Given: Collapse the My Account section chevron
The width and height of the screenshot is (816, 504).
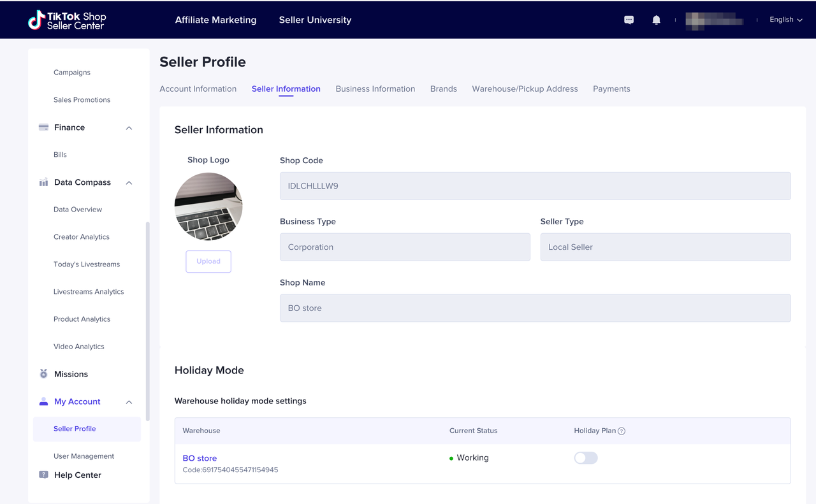Looking at the screenshot, I should point(129,402).
